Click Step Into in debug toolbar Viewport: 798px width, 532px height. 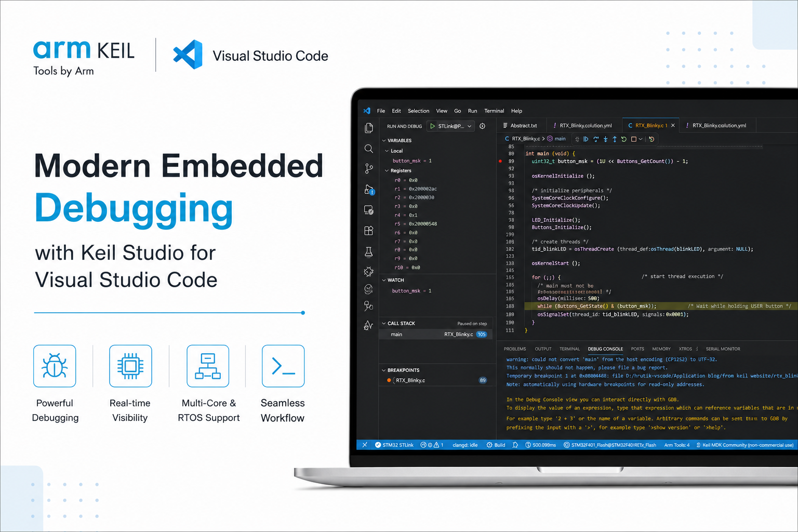click(605, 139)
